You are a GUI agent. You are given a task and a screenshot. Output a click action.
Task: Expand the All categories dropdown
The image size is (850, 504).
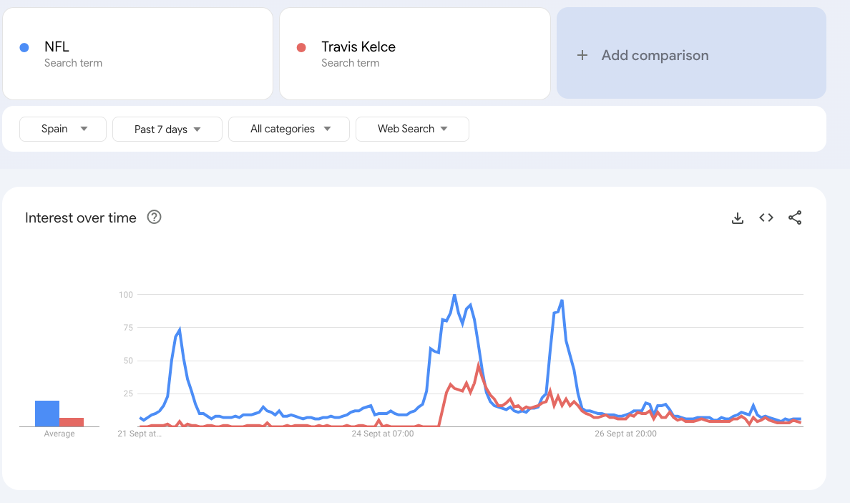(289, 129)
